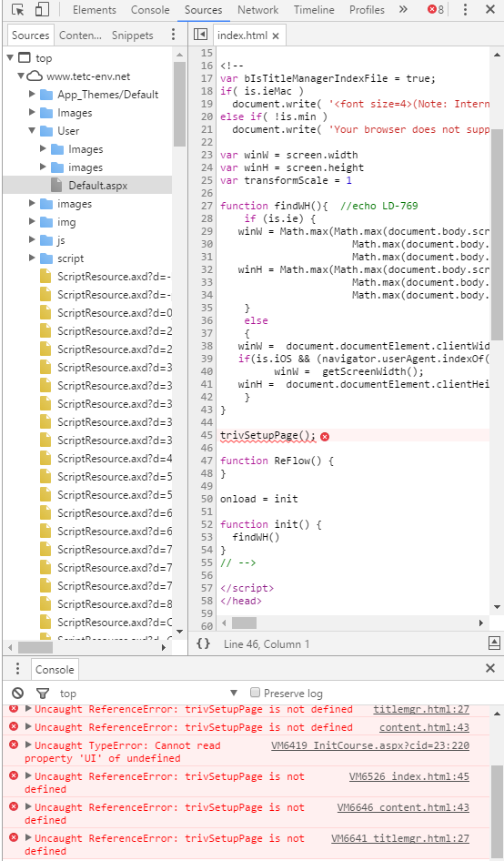Expand the lowercase images folder under User
Viewport: 504px width, 861px height.
coord(44,167)
